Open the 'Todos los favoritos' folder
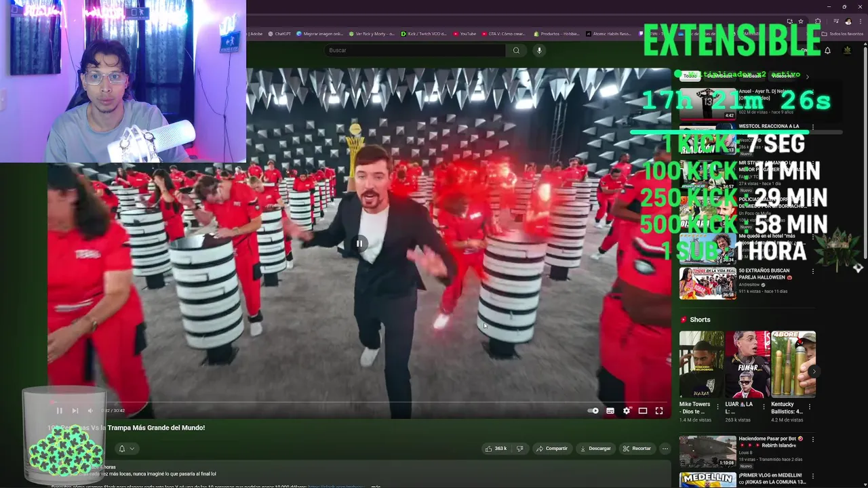This screenshot has width=868, height=488. pos(842,33)
